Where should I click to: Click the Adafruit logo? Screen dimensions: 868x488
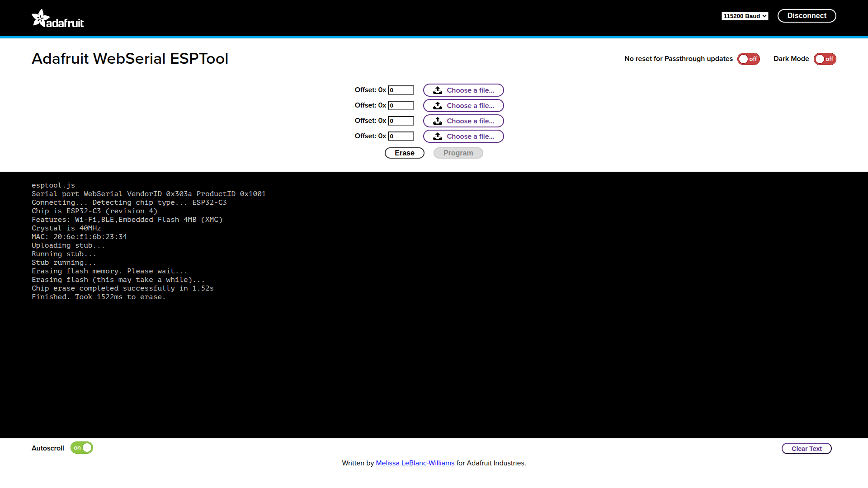point(58,19)
